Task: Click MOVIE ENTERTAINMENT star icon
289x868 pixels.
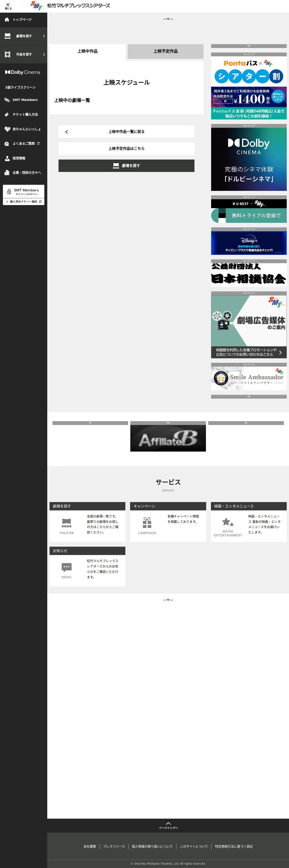Action: point(228,522)
